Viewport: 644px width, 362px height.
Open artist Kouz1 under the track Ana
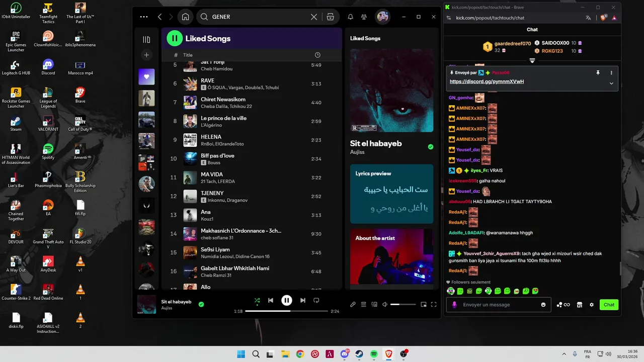207,219
